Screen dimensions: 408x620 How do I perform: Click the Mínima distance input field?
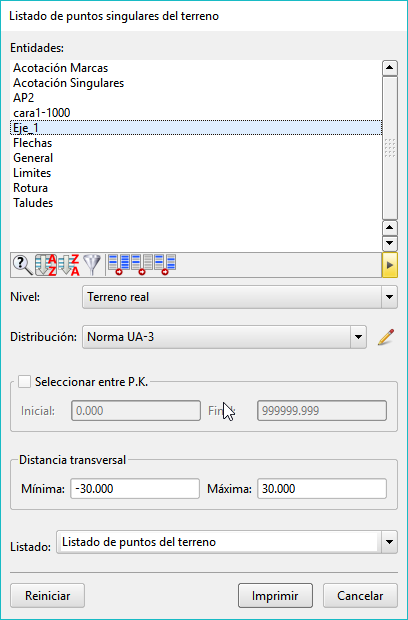point(135,489)
